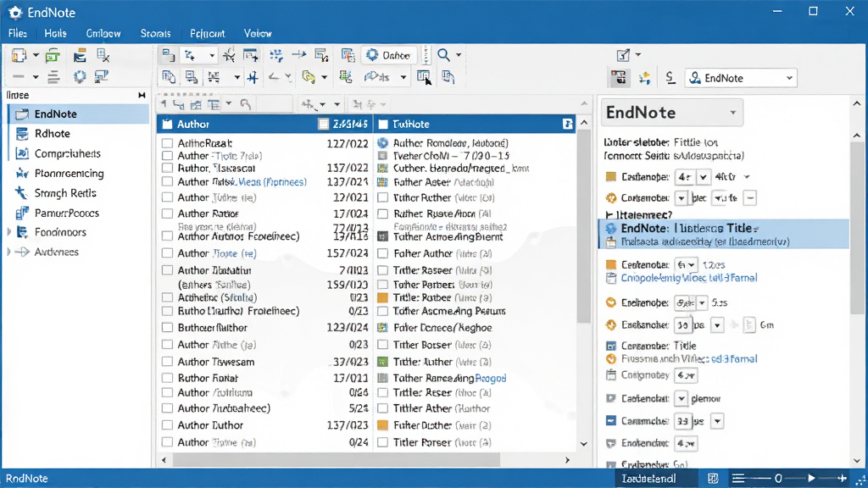Open the Files menu
Viewport: 868px width, 488px height.
point(18,33)
